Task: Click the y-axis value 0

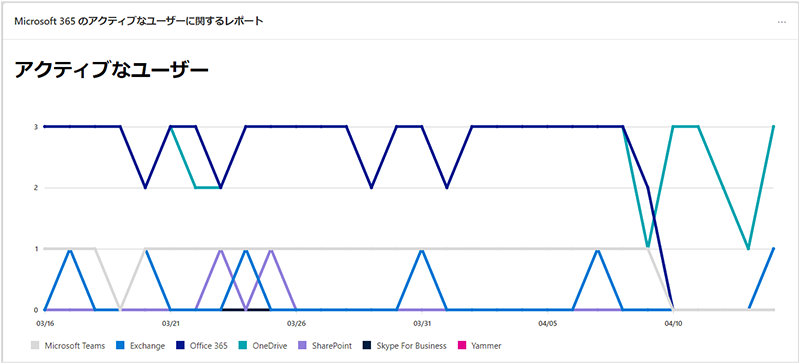Action: coord(36,310)
